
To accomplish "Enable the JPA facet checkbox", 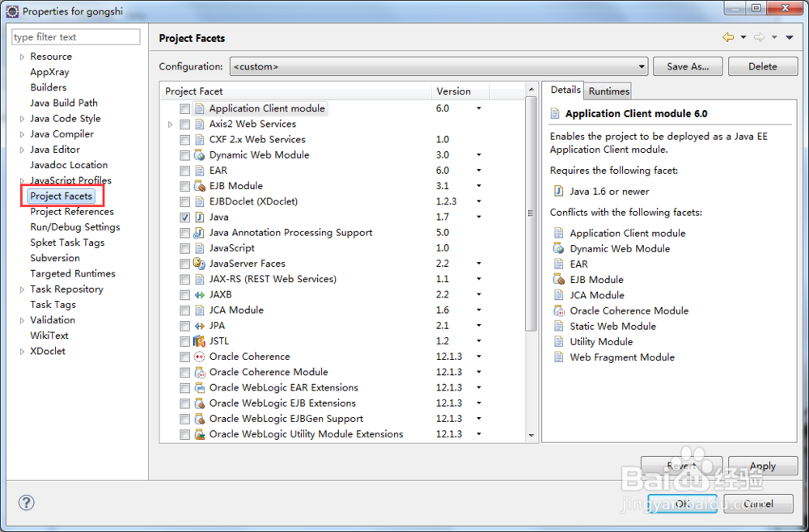I will pyautogui.click(x=184, y=326).
